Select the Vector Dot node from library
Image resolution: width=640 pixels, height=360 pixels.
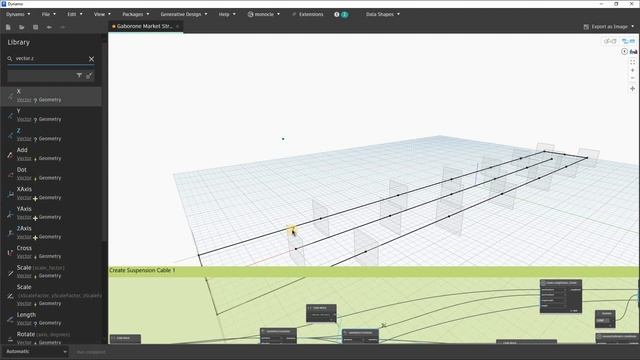click(51, 174)
